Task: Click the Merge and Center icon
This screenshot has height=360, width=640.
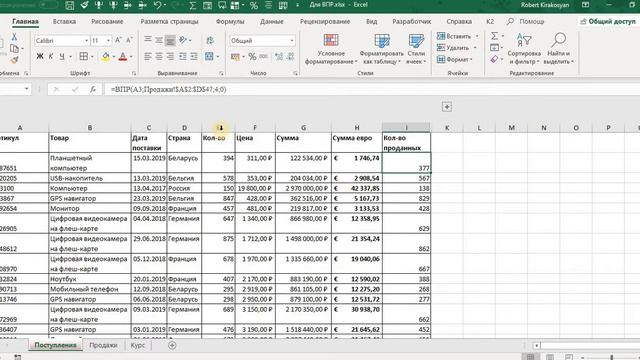Action: [x=209, y=56]
